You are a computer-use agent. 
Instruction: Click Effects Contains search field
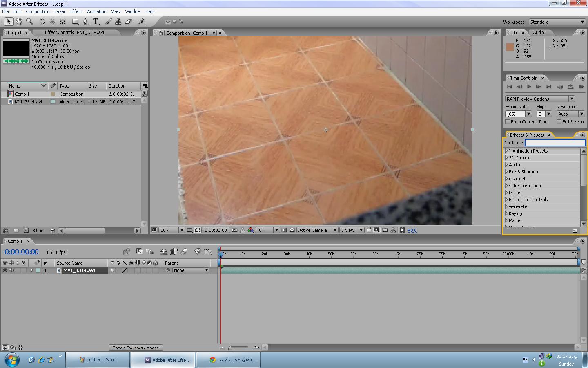point(555,143)
